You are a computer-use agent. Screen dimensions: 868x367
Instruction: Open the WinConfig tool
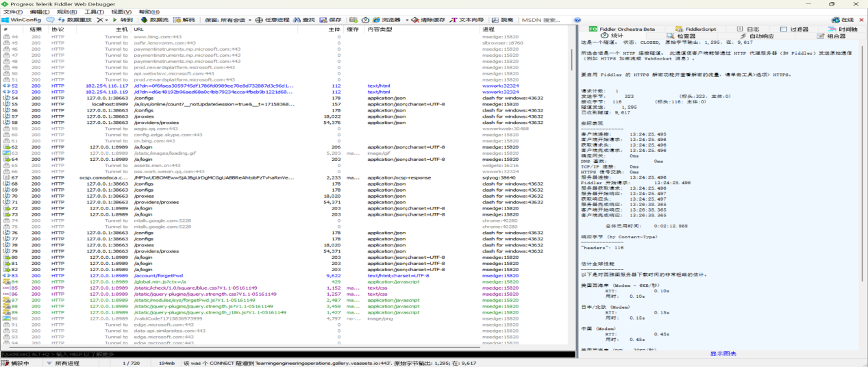21,20
